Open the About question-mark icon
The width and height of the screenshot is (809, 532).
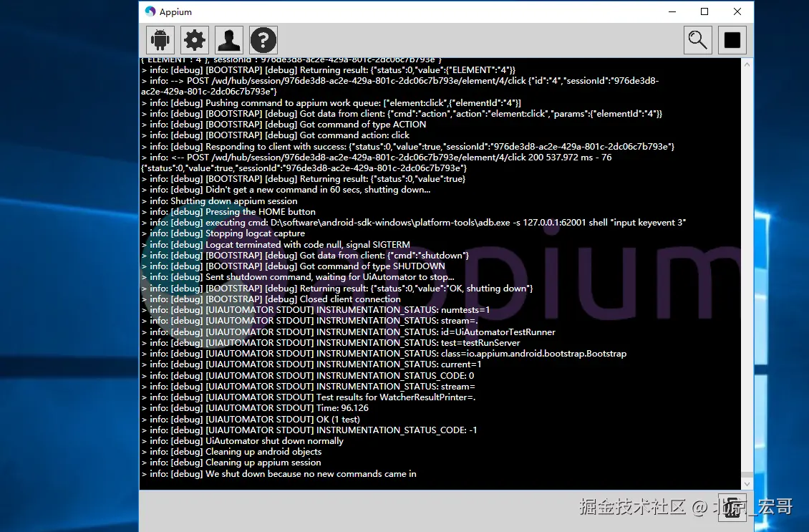pos(263,39)
